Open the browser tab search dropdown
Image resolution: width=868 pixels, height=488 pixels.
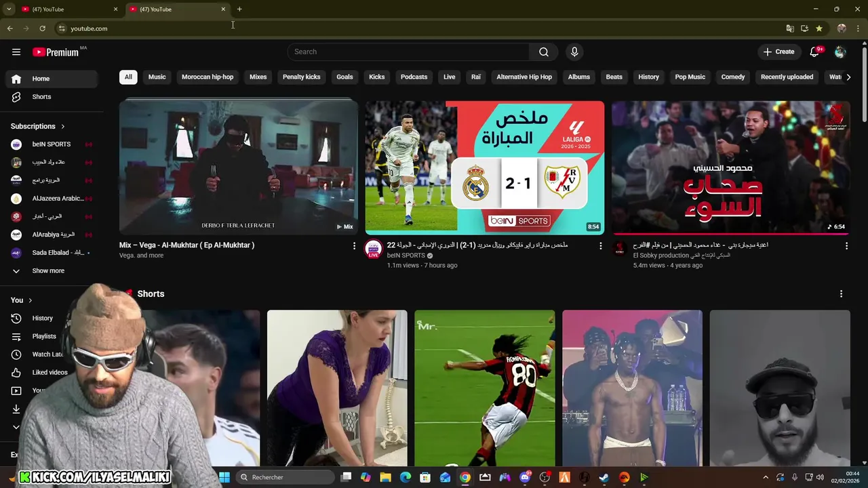tap(9, 9)
